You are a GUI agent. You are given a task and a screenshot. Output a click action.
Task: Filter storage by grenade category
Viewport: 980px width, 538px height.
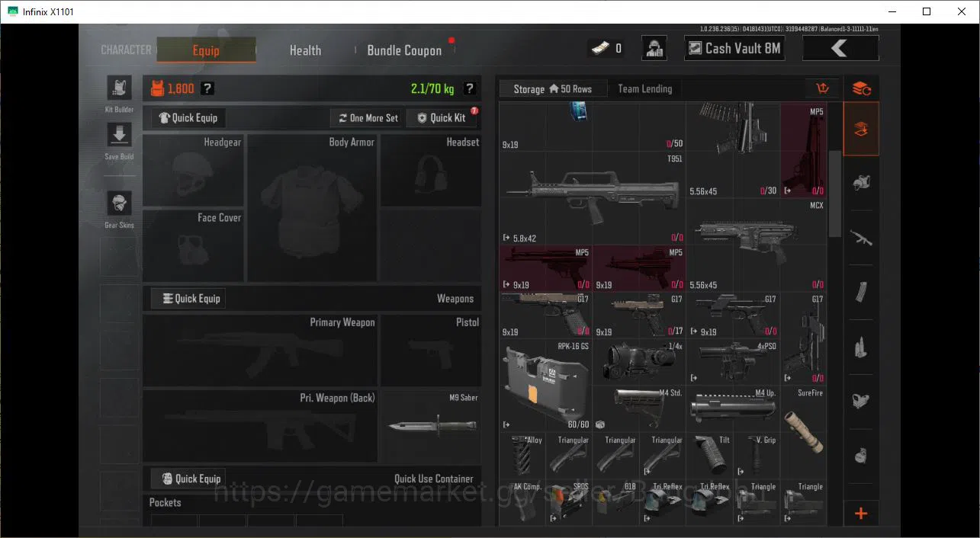click(x=861, y=456)
